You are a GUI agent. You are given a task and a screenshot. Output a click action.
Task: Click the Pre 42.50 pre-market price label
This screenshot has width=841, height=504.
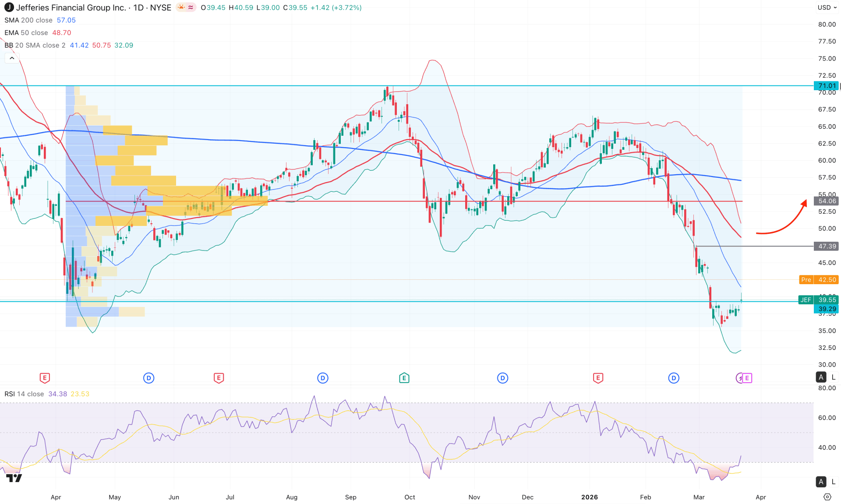819,280
